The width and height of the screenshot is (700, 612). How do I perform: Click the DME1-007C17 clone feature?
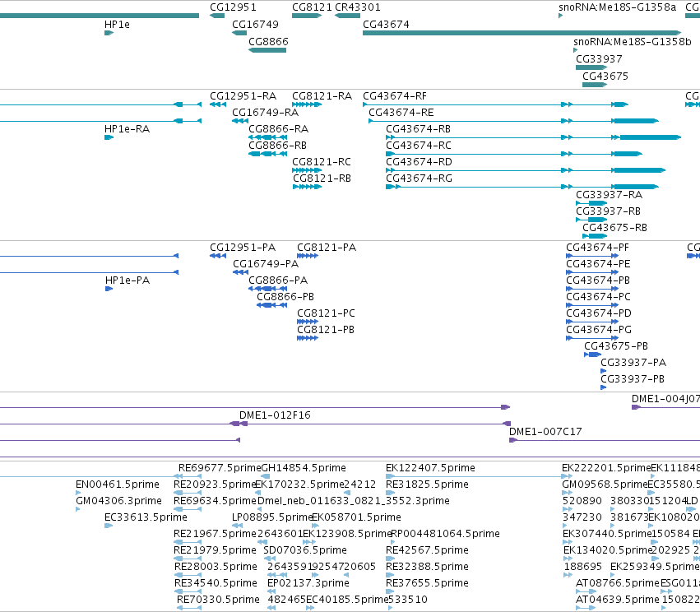click(x=605, y=440)
